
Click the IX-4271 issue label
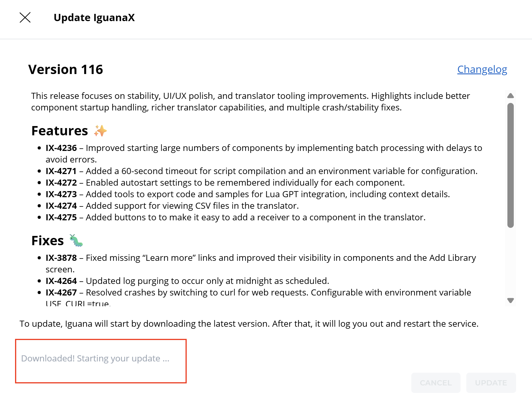(61, 171)
